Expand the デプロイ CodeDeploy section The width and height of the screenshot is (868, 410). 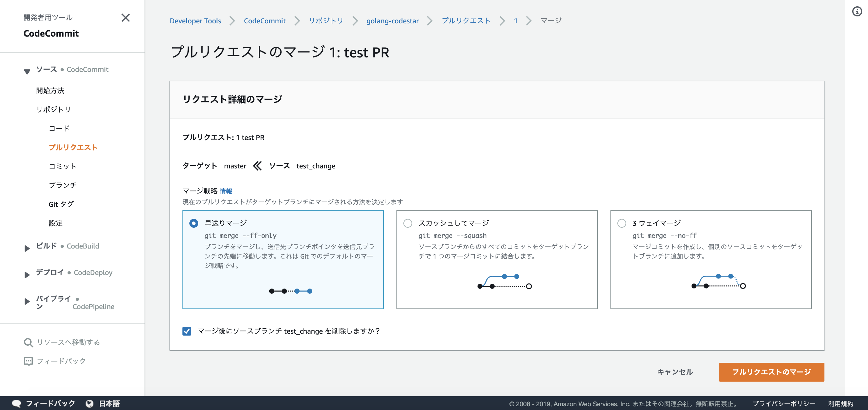pos(27,275)
